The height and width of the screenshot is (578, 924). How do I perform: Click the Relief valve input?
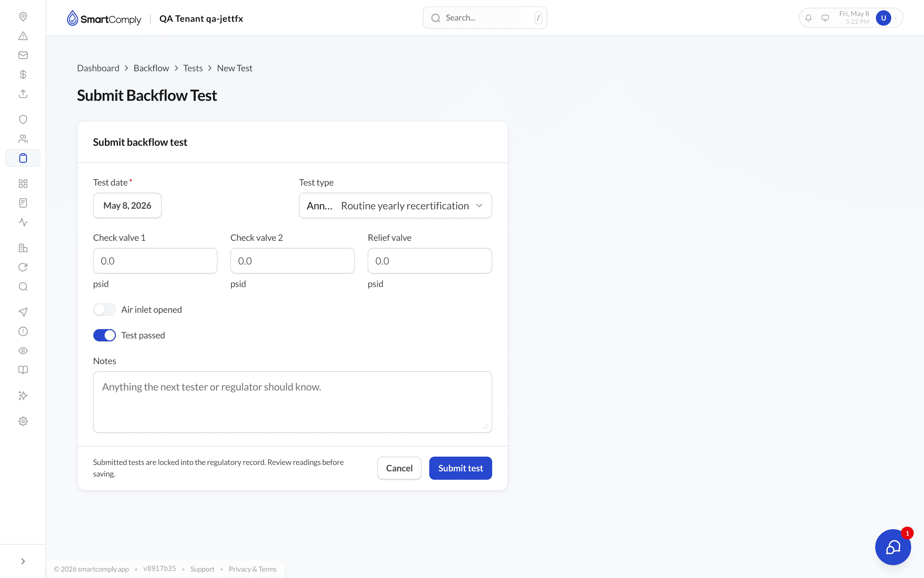tap(430, 261)
